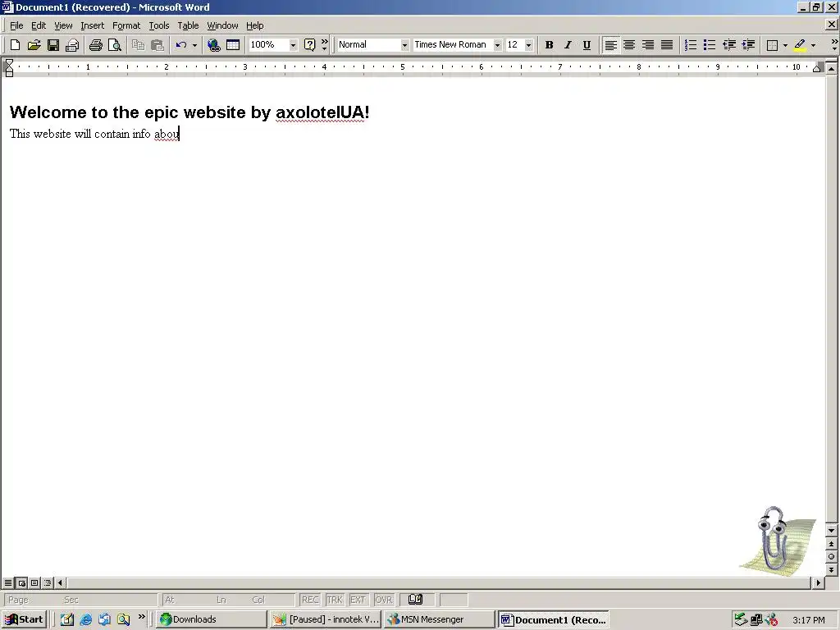
Task: Expand highlight color dropdown arrow
Action: (813, 45)
